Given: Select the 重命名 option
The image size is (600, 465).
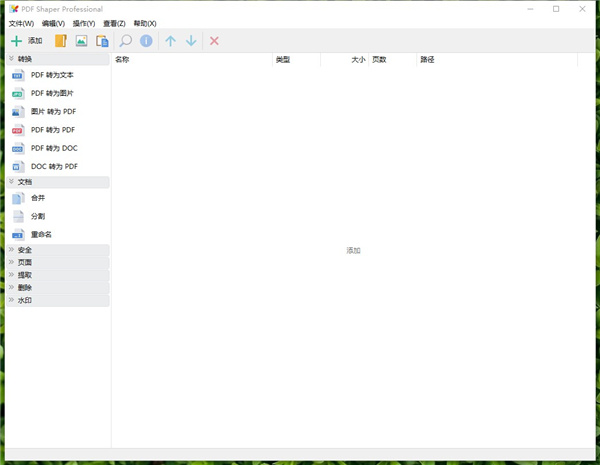Looking at the screenshot, I should 41,235.
